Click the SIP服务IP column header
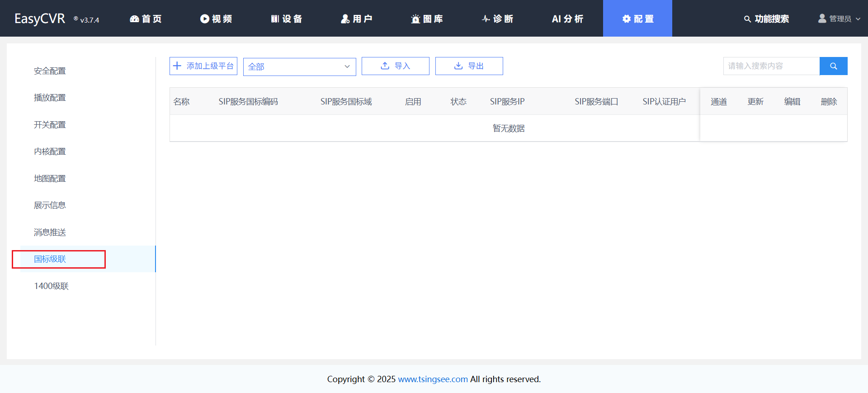Screen dimensions: 868x393 (507, 102)
